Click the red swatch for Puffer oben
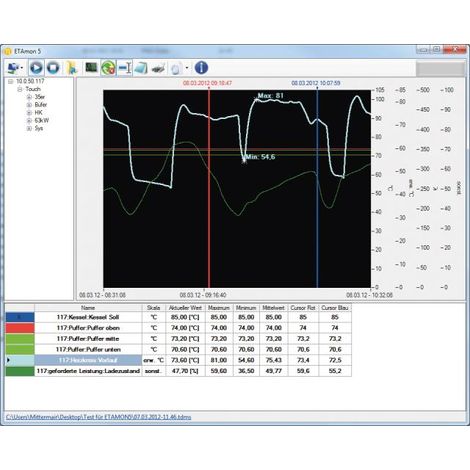The width and height of the screenshot is (470, 470). [20, 328]
